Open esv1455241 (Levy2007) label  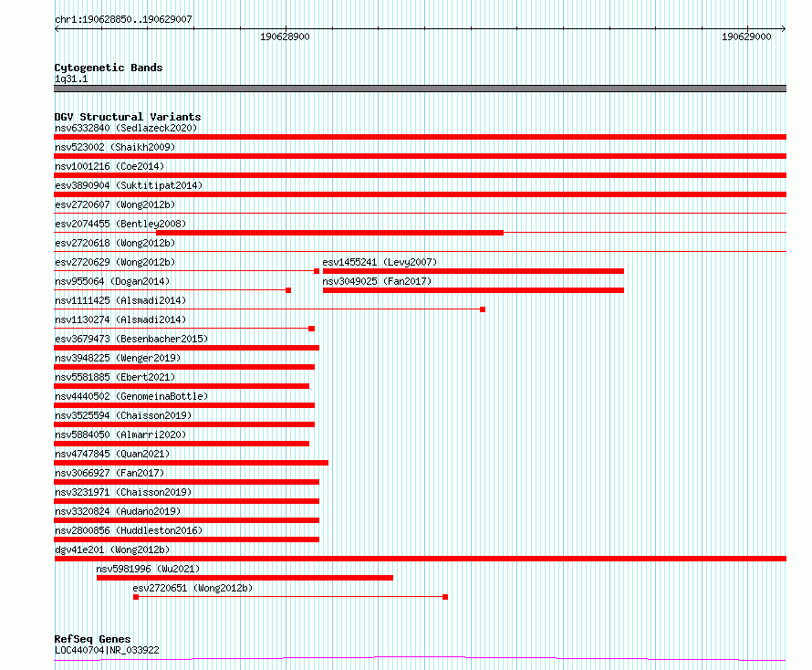point(380,262)
